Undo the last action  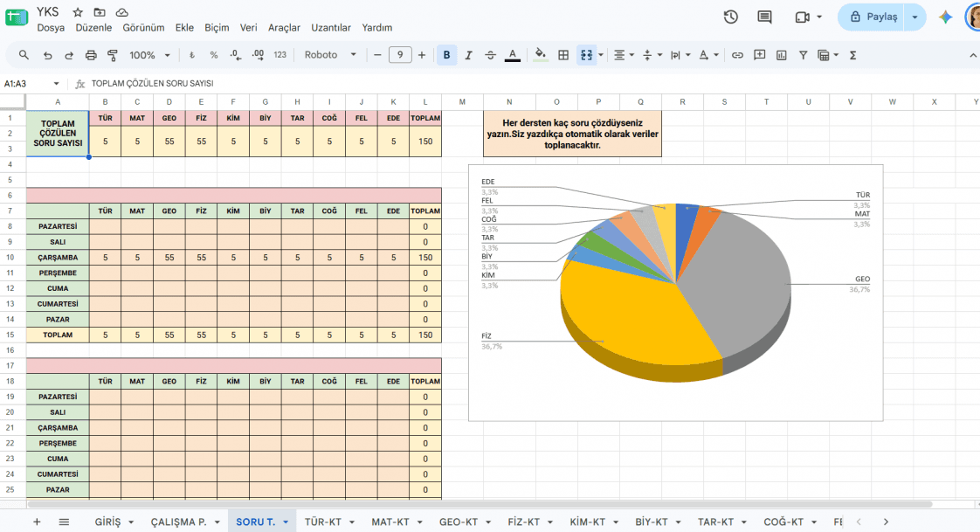47,55
